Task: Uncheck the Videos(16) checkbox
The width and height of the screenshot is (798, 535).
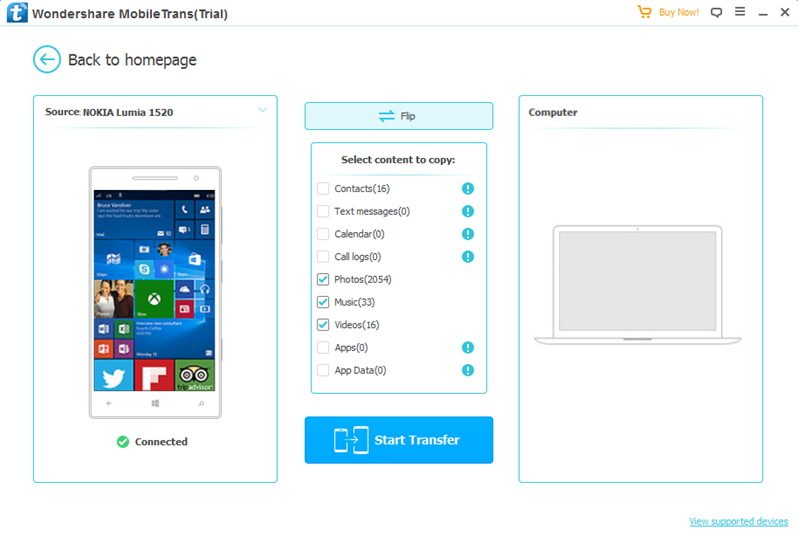Action: pos(323,325)
